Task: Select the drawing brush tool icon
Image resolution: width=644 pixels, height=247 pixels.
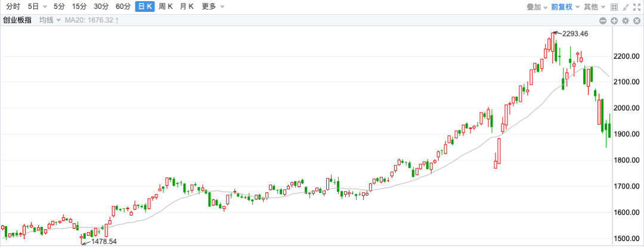Action: pyautogui.click(x=626, y=7)
